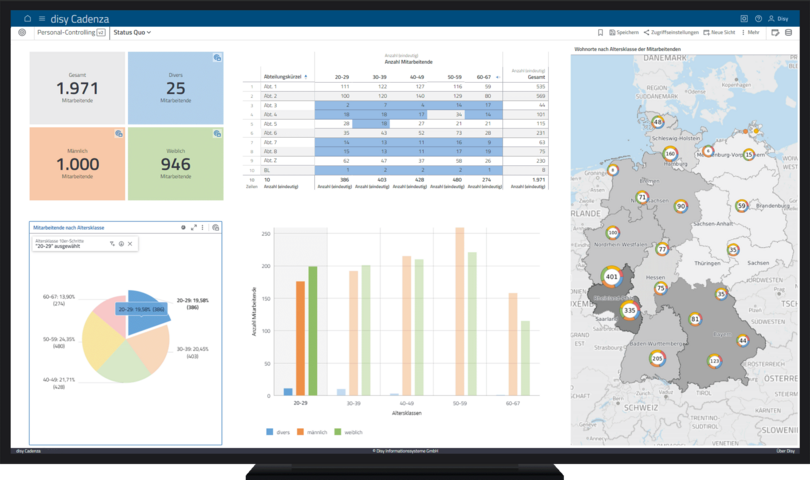Open the data sources database icon
This screenshot has height=480, width=810.
point(788,33)
